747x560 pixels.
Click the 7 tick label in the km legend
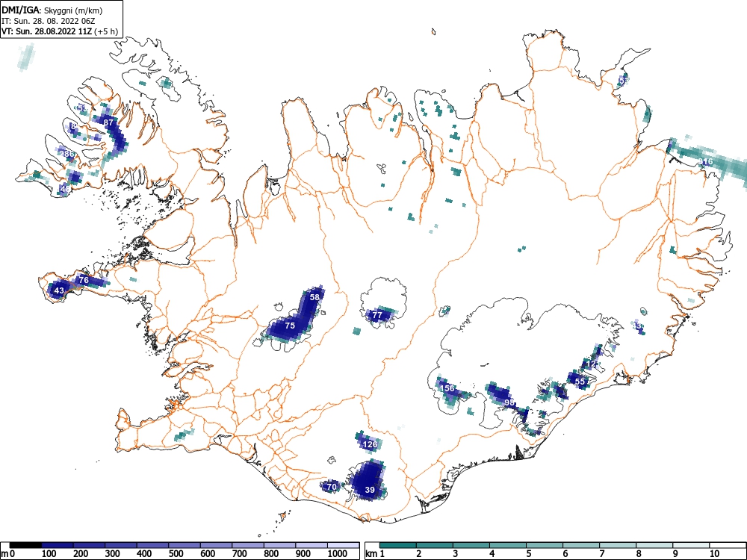pyautogui.click(x=602, y=554)
